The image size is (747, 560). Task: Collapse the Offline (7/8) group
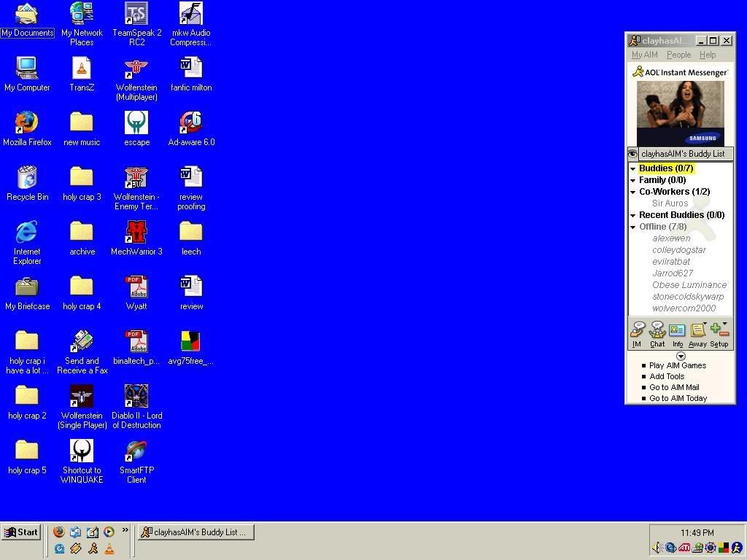click(633, 227)
